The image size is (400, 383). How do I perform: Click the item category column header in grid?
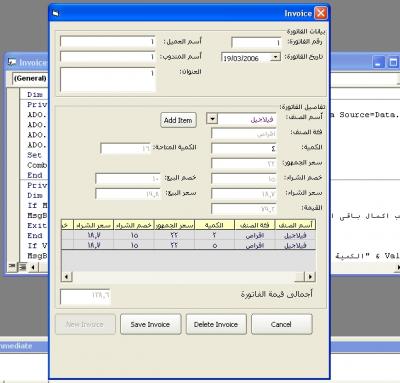click(x=255, y=225)
